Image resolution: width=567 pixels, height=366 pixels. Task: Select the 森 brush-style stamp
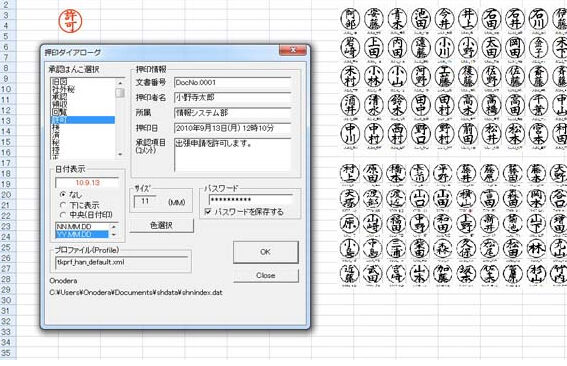pos(443,249)
